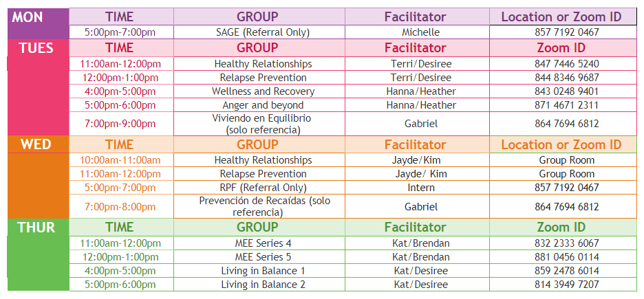Click the Anger and beyond group

[x=263, y=105]
